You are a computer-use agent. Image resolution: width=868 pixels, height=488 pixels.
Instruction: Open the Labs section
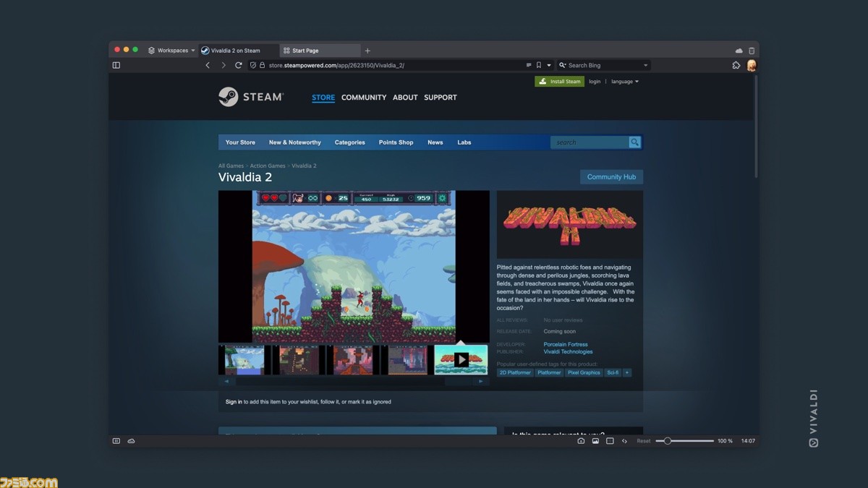pyautogui.click(x=464, y=142)
